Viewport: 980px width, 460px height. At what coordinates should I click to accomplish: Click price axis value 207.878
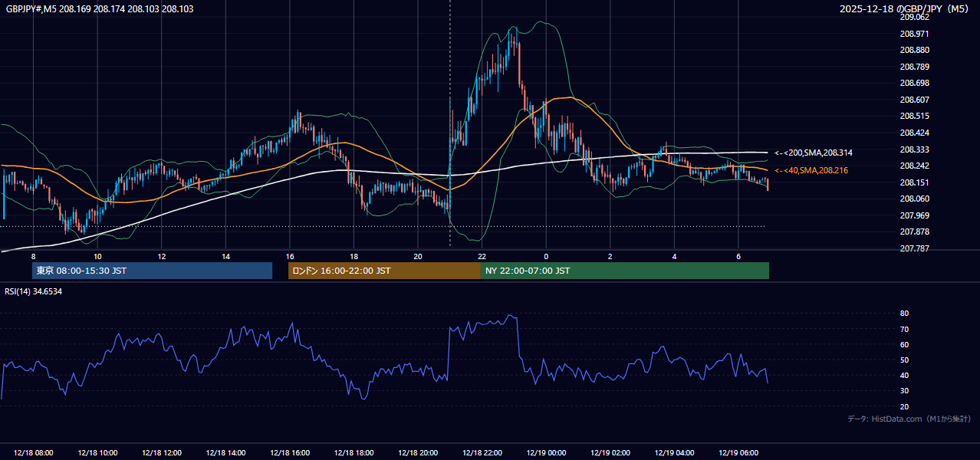coord(914,232)
